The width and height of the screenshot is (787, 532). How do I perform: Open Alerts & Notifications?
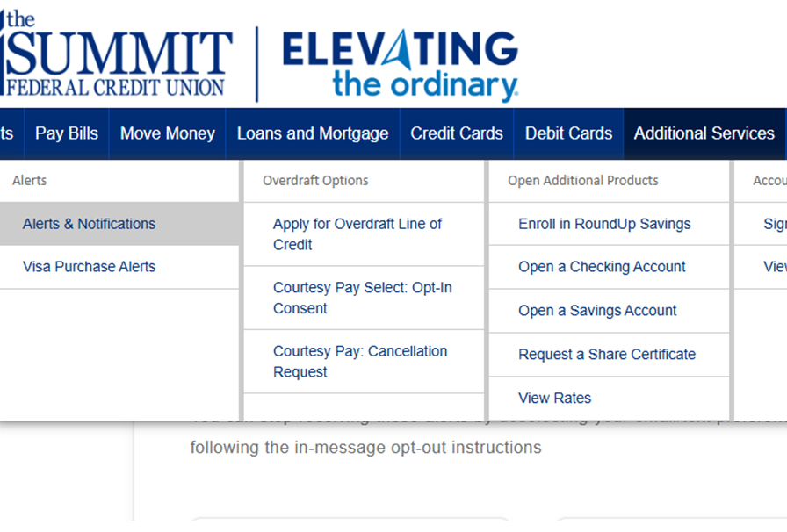click(x=89, y=224)
